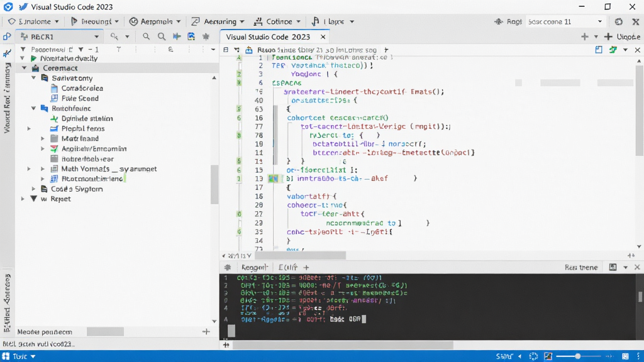Screen dimensions: 644x362
Task: Click the terminal layout panel icon
Action: (613, 267)
